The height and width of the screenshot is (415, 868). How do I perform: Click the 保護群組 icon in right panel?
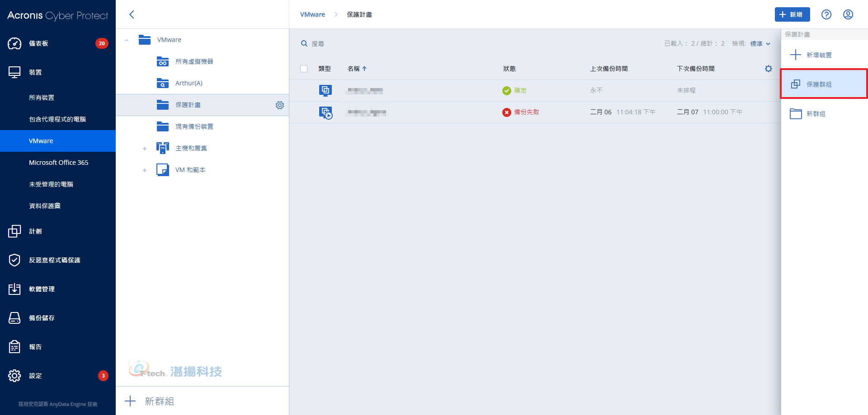coord(796,84)
